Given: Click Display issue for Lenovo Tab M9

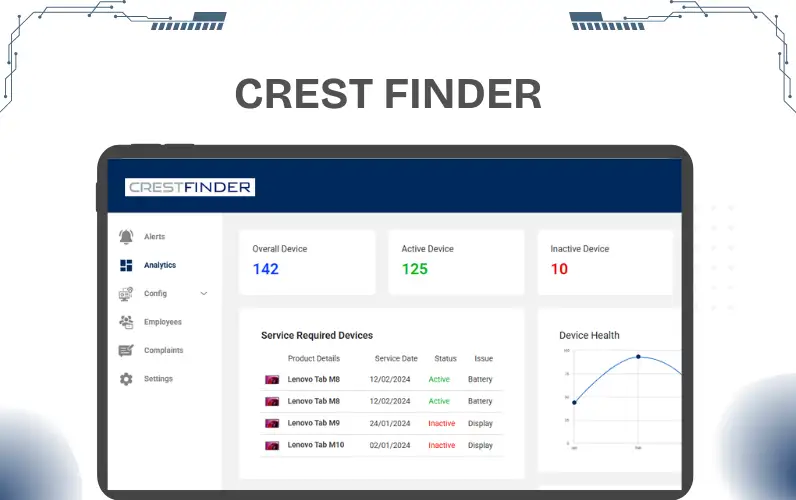Looking at the screenshot, I should click(x=480, y=423).
